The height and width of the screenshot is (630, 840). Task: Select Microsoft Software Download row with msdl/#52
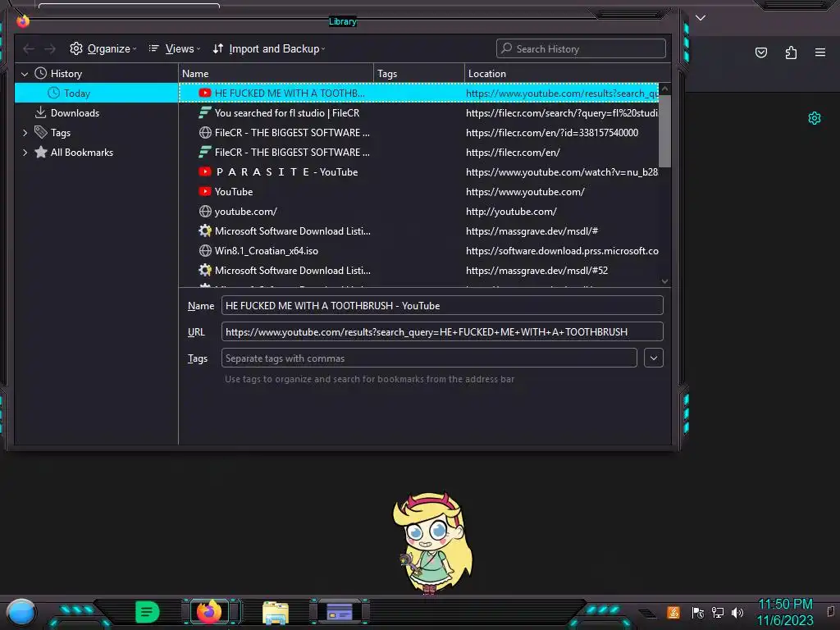pyautogui.click(x=418, y=271)
